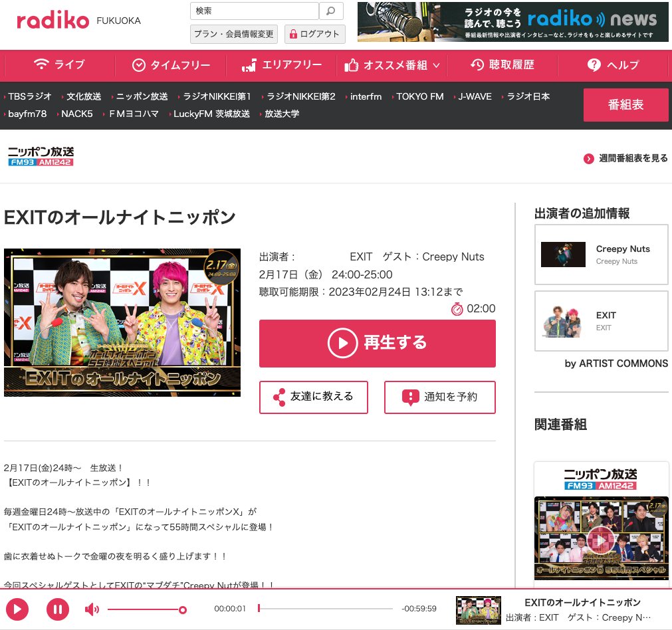
Task: Click the ニッポン放送 FM93 station logo
Action: pos(41,156)
